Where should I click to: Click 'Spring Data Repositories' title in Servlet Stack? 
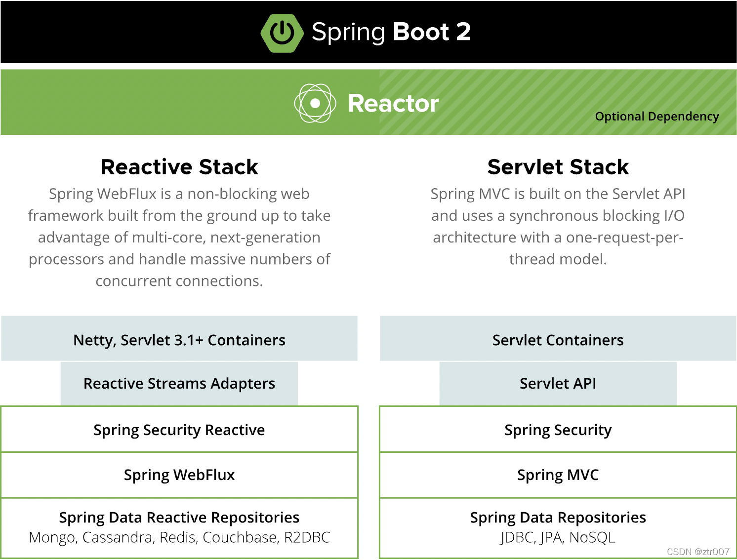point(558,518)
